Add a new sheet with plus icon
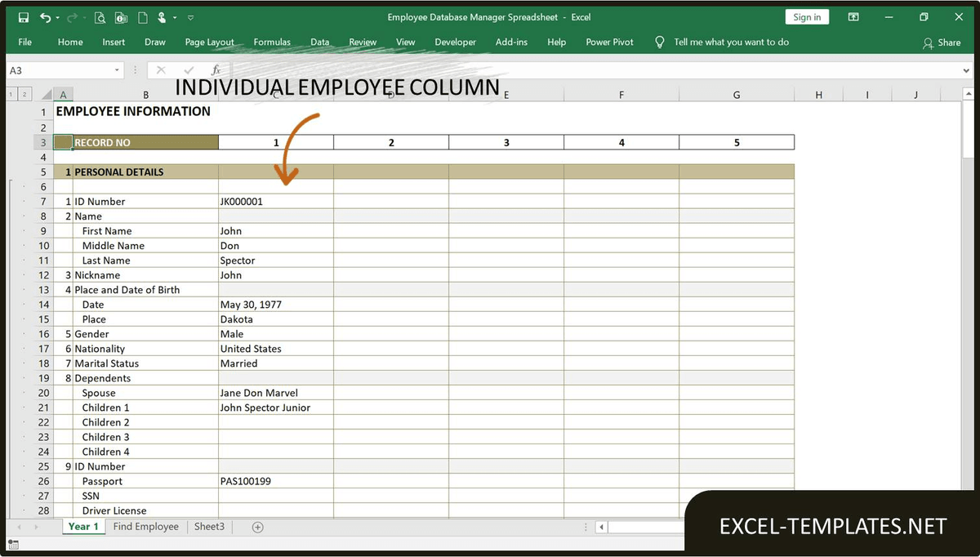Screen dimensions: 980x557 click(x=258, y=527)
